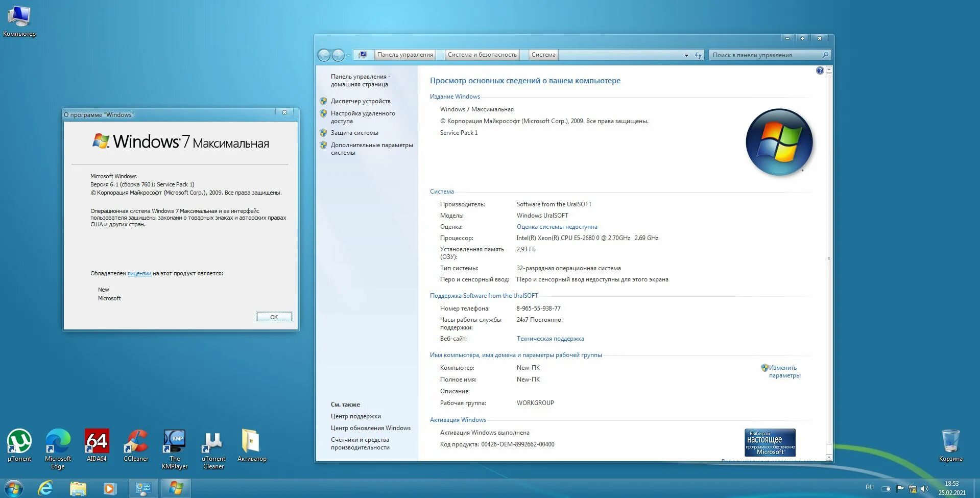Refresh the System page via address bar

click(698, 55)
